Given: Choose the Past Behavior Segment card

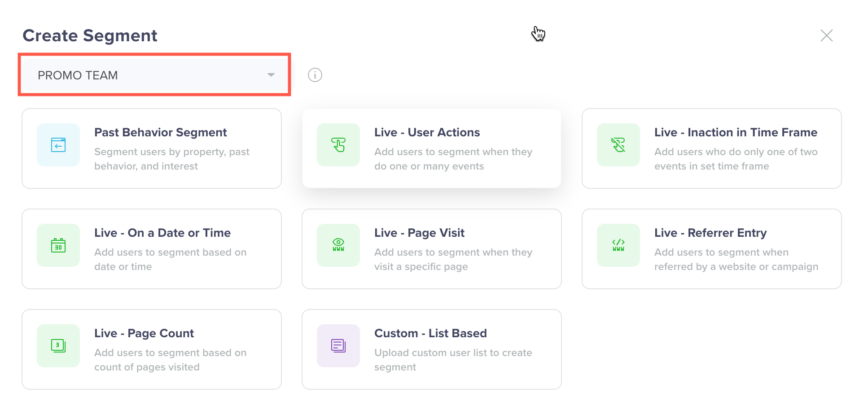Looking at the screenshot, I should point(152,148).
